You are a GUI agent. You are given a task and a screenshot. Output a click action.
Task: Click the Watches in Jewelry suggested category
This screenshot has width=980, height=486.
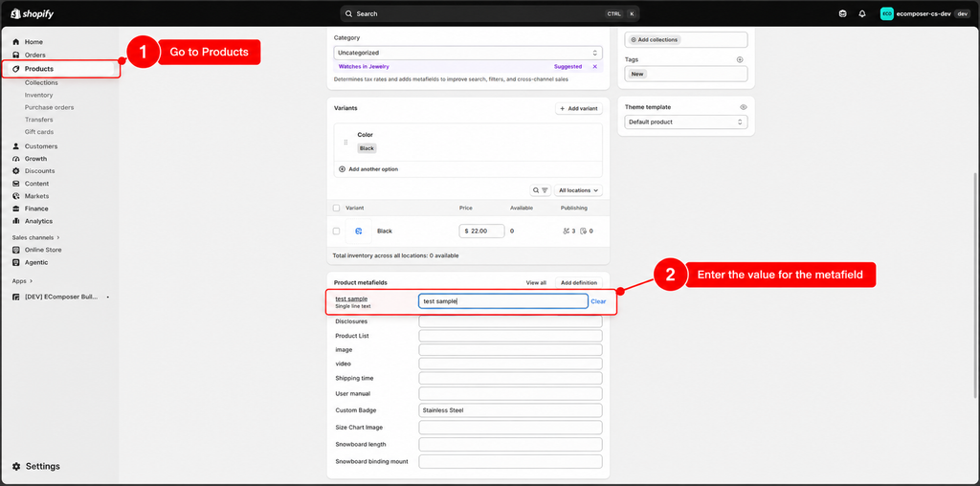tap(364, 66)
